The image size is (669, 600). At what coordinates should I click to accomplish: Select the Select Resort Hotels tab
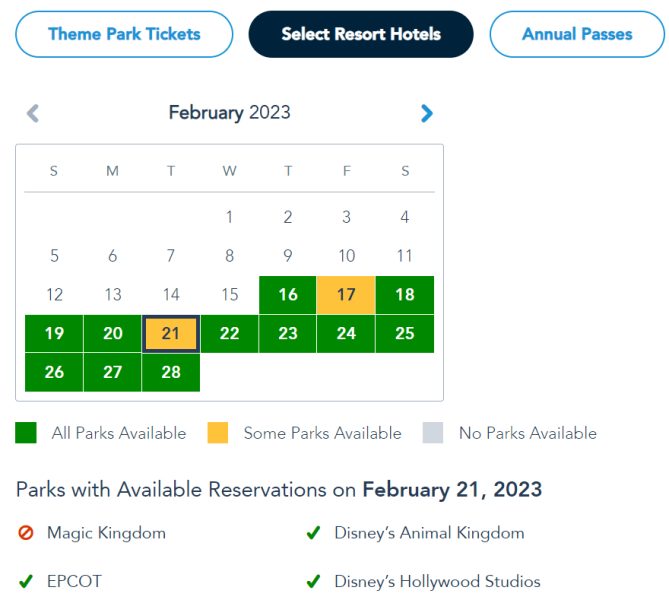tap(361, 34)
